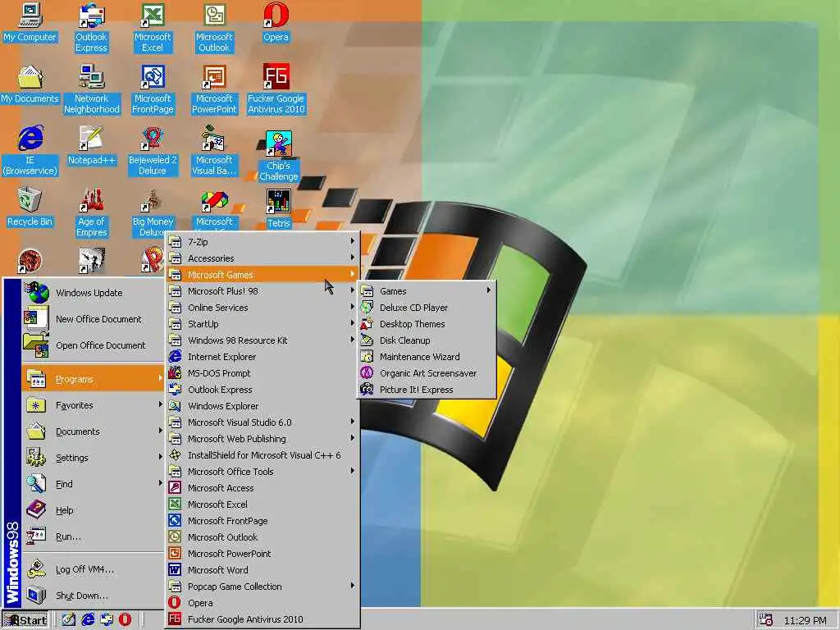Select the Bejeweled 2 Deluxe desktop icon
The width and height of the screenshot is (840, 630).
(x=153, y=151)
